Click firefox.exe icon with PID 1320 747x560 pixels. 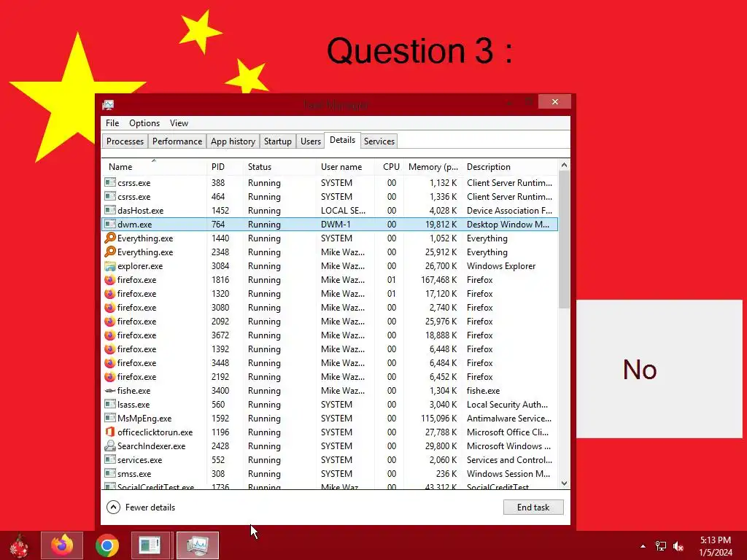(x=110, y=293)
